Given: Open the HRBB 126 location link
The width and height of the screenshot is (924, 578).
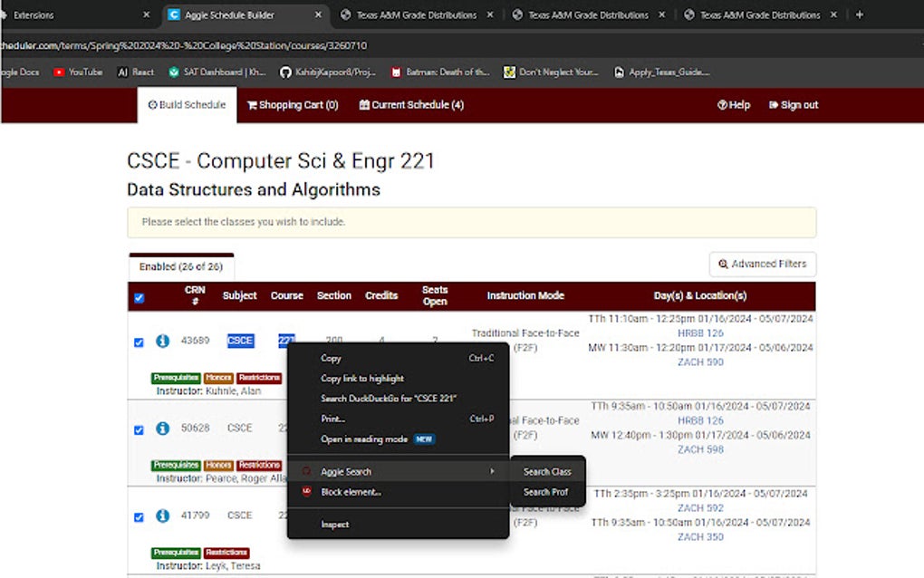Looking at the screenshot, I should (x=698, y=333).
